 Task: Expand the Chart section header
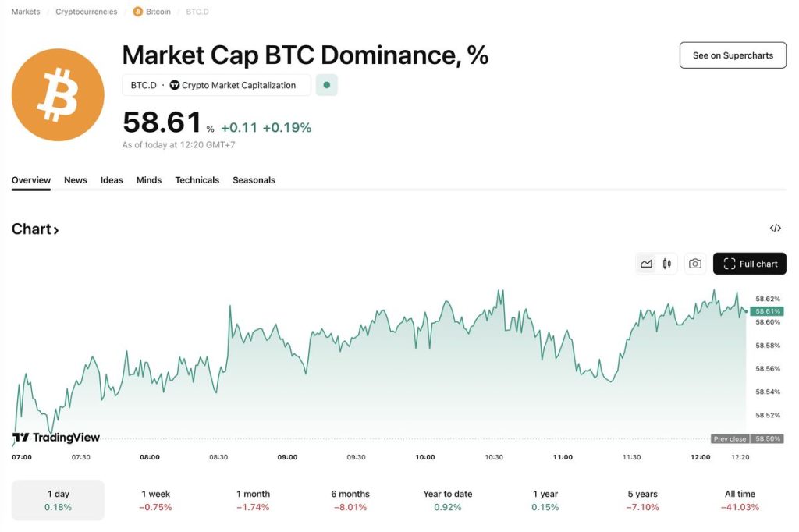click(35, 229)
